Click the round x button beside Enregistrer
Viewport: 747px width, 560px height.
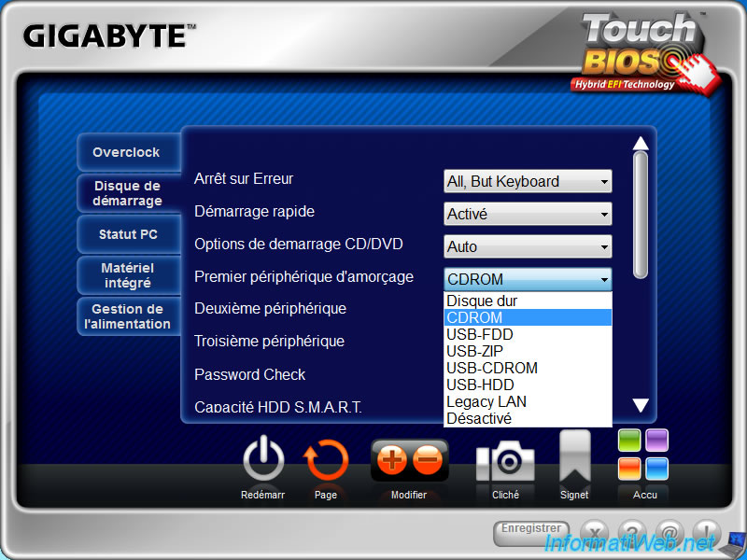tap(595, 532)
